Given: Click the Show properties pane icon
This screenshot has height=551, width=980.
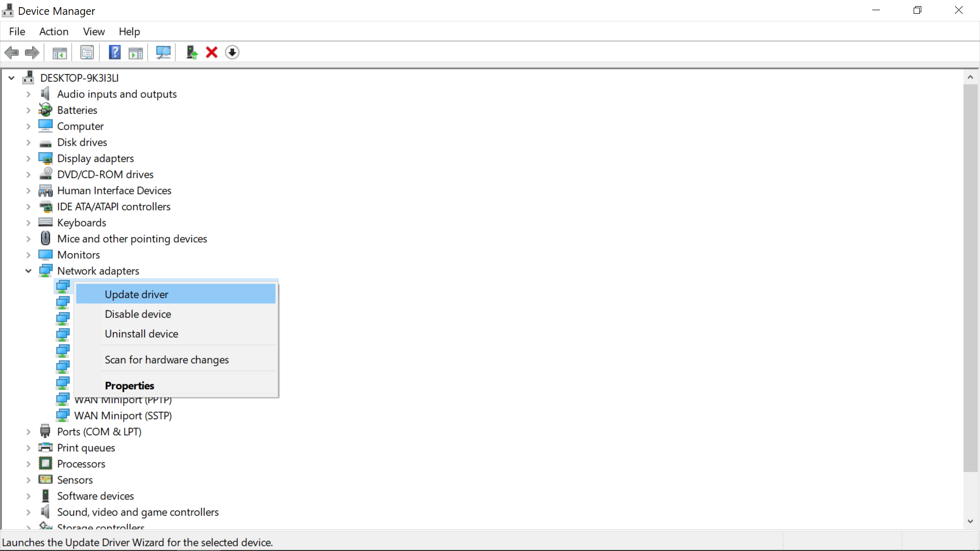Looking at the screenshot, I should point(86,52).
